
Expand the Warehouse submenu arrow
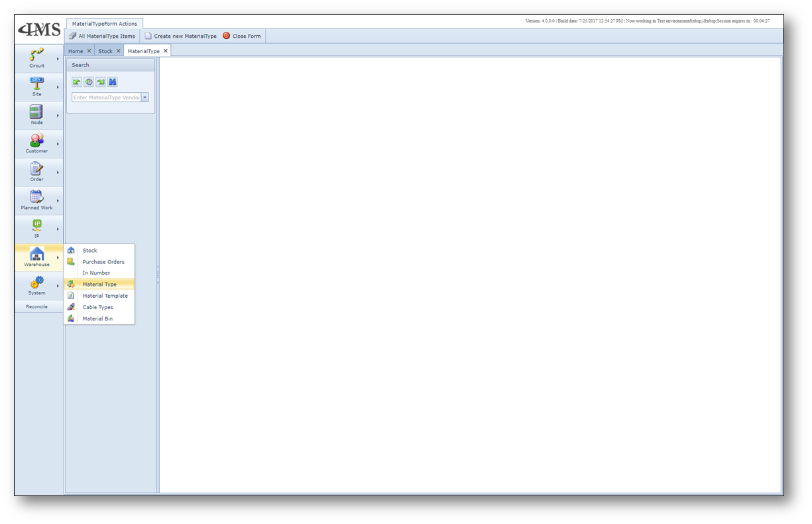58,257
